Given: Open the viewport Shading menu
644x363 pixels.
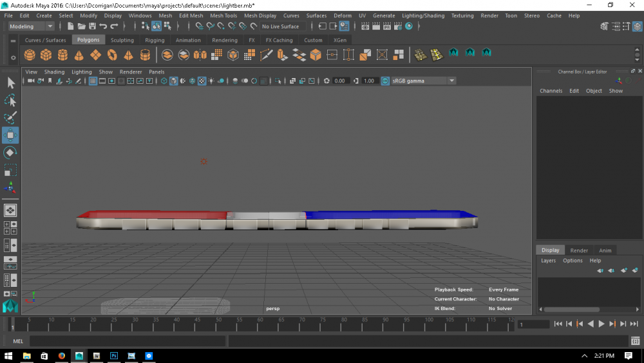Looking at the screenshot, I should 54,72.
